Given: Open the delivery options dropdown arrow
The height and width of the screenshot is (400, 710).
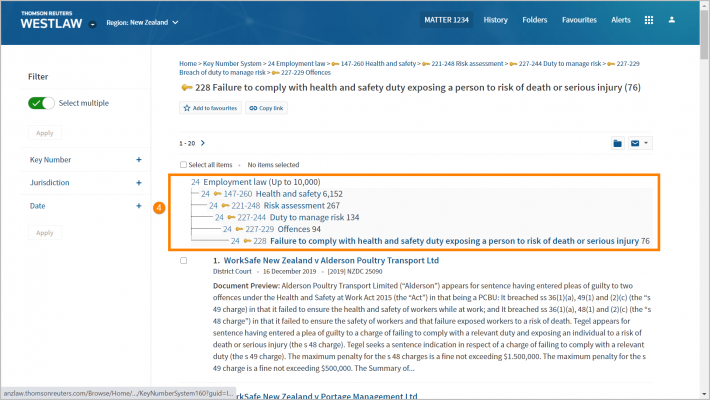Looking at the screenshot, I should click(x=646, y=143).
